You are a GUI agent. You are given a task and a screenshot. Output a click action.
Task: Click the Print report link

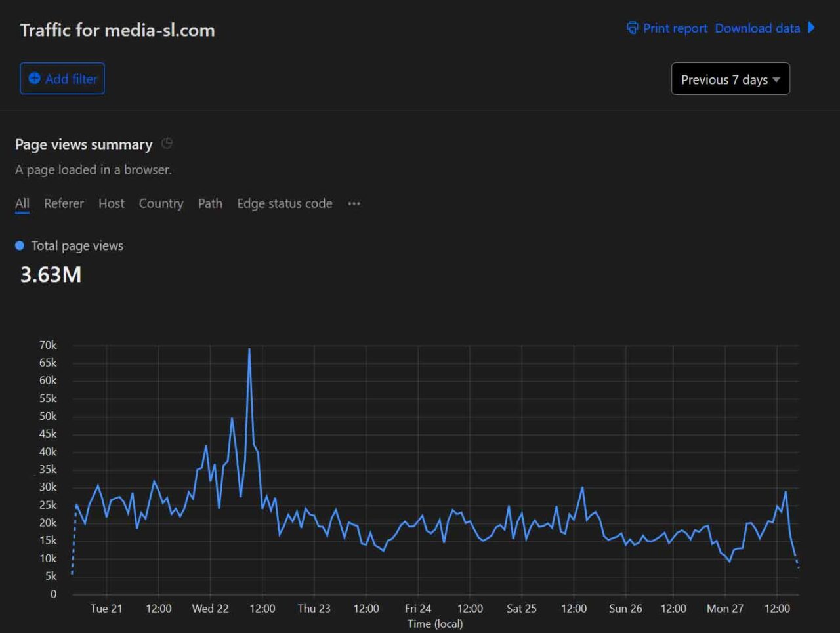tap(675, 28)
